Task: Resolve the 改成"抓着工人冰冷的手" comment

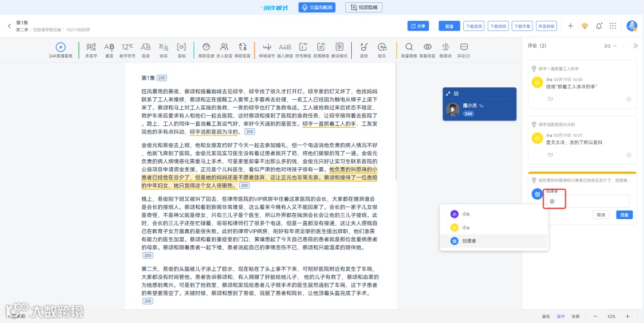Action: 629,99
